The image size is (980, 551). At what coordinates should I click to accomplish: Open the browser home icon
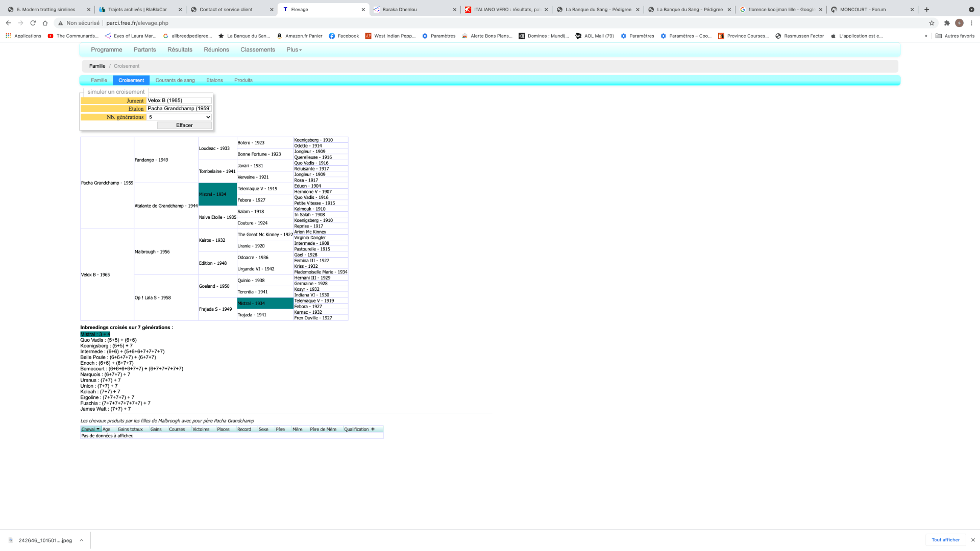[45, 23]
